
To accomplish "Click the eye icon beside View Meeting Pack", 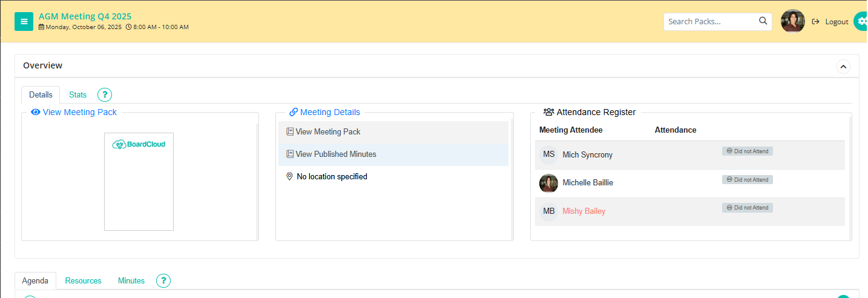I will pyautogui.click(x=36, y=112).
